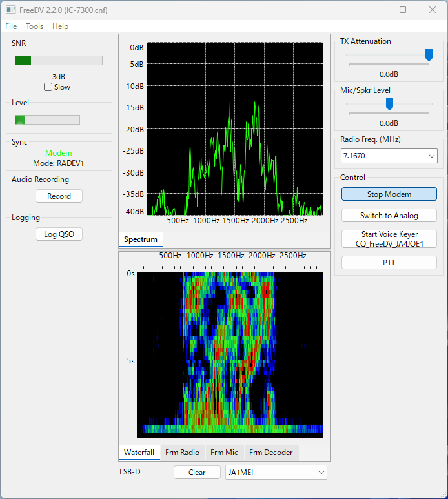Click the green Modem sync indicator
The image size is (448, 499).
[59, 153]
